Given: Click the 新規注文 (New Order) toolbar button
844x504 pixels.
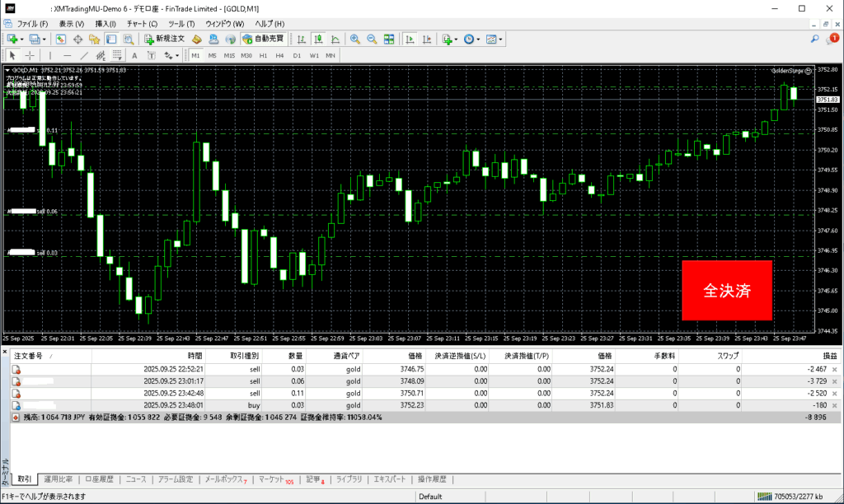Looking at the screenshot, I should [x=165, y=39].
